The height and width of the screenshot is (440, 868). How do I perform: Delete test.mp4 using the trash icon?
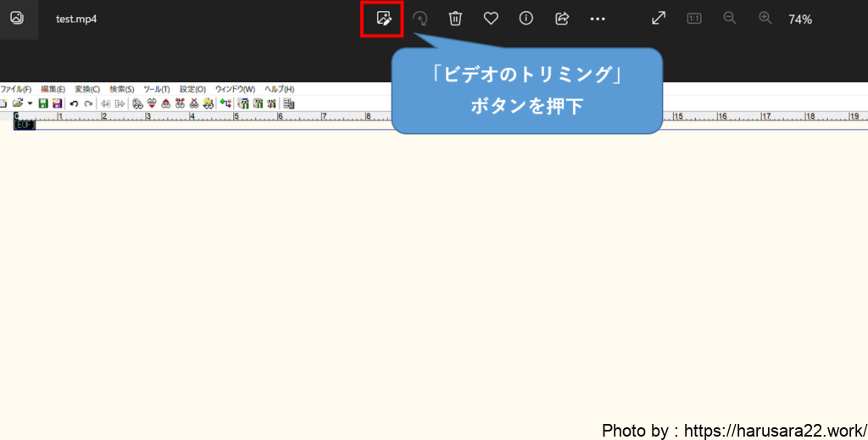455,19
